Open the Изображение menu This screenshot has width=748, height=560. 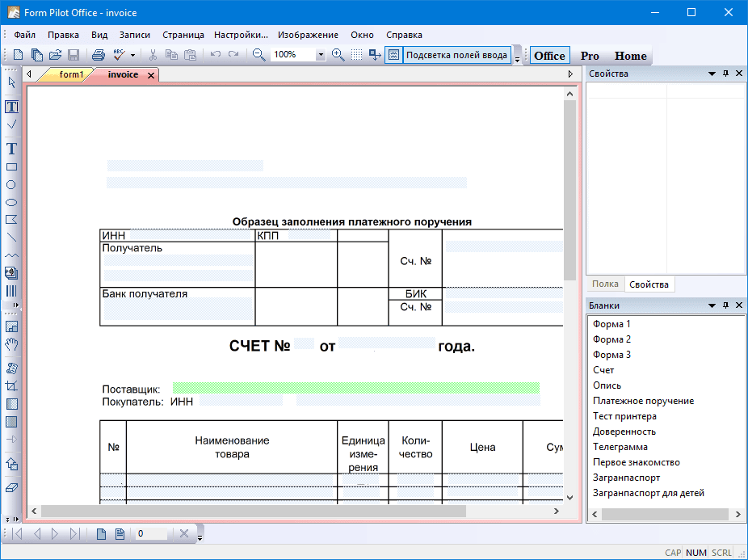pyautogui.click(x=309, y=35)
